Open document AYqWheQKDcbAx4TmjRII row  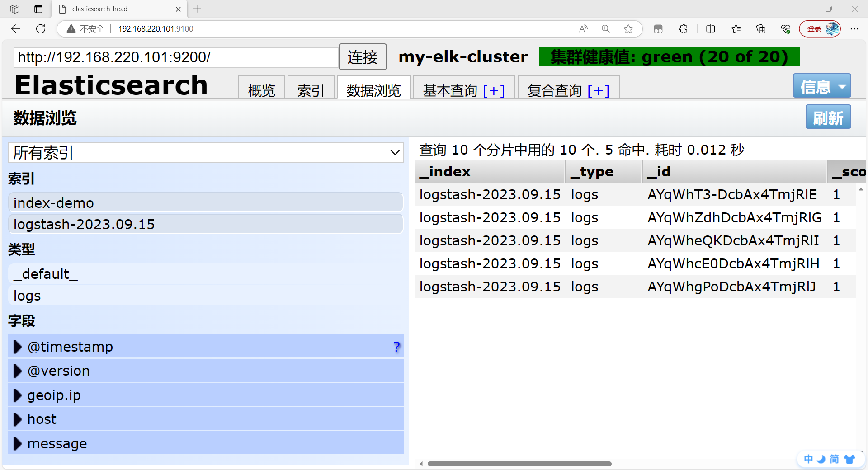[635, 240]
